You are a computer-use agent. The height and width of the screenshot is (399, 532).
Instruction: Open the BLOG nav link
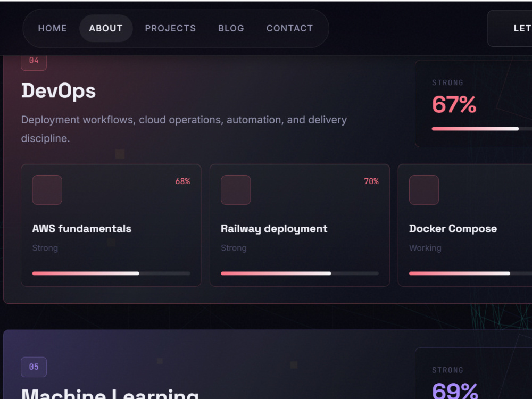tap(231, 28)
